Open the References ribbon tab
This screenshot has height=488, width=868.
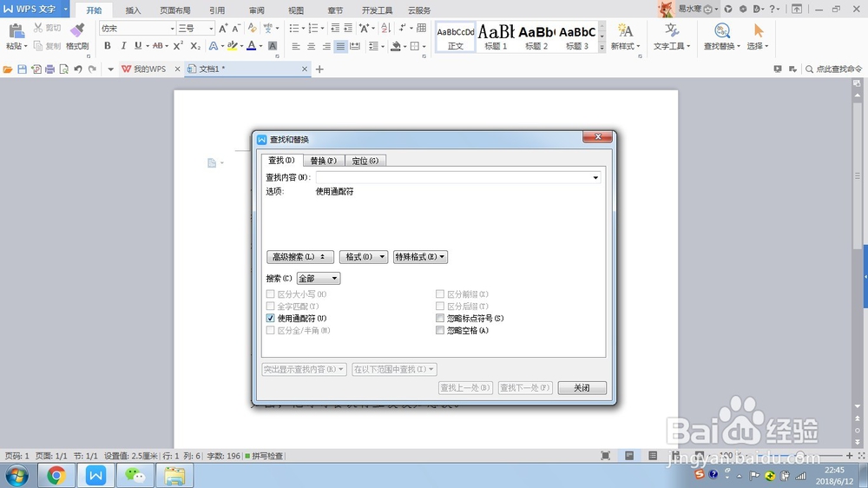point(217,10)
